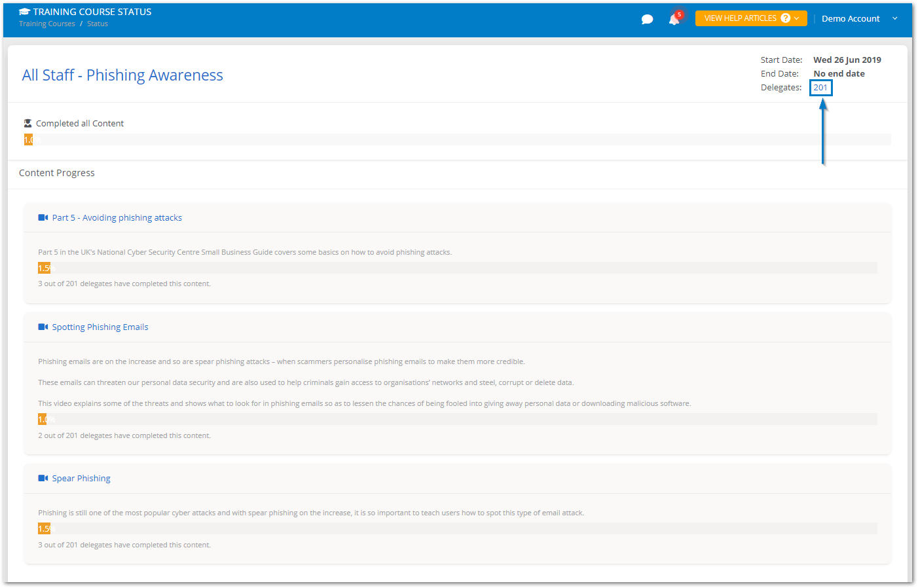Click the Spear Phishing progress bar
Image resolution: width=918 pixels, height=588 pixels.
pos(458,528)
